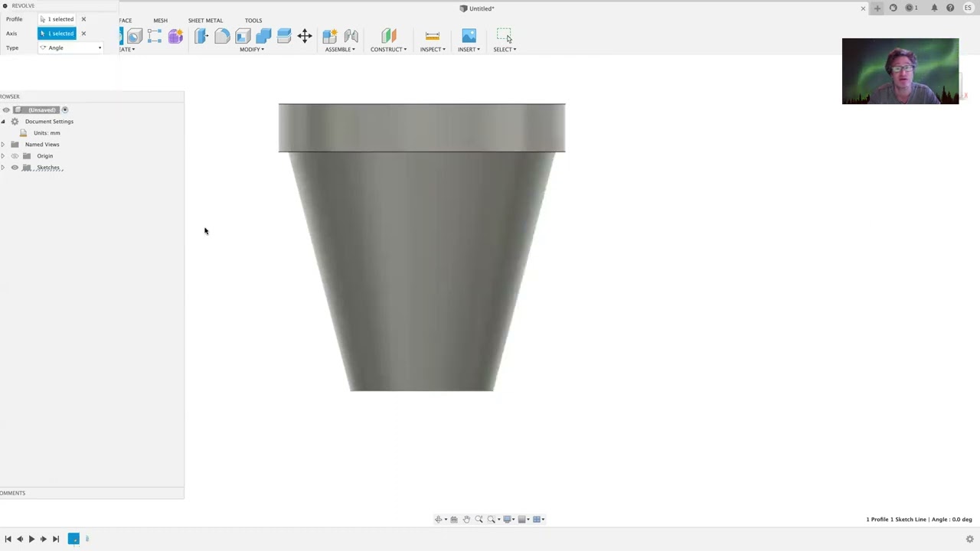Click the Look At icon in navigation bar
The image size is (980, 551).
pos(454,519)
